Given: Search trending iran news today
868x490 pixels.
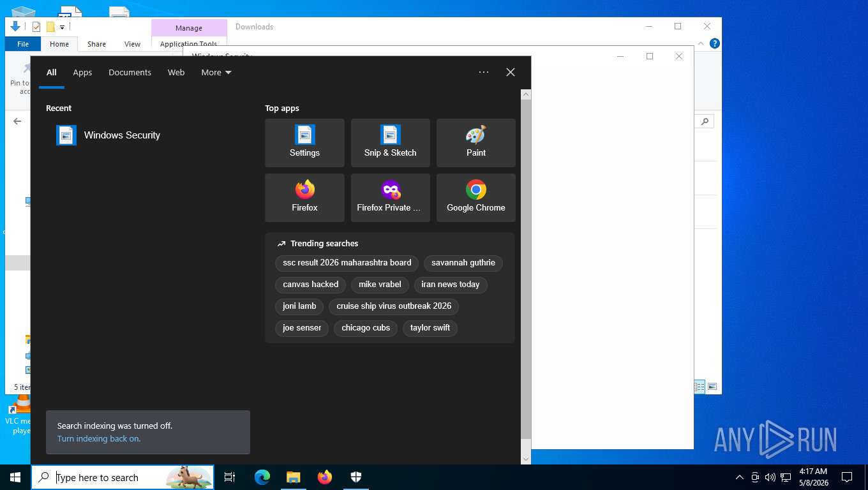Looking at the screenshot, I should [451, 285].
